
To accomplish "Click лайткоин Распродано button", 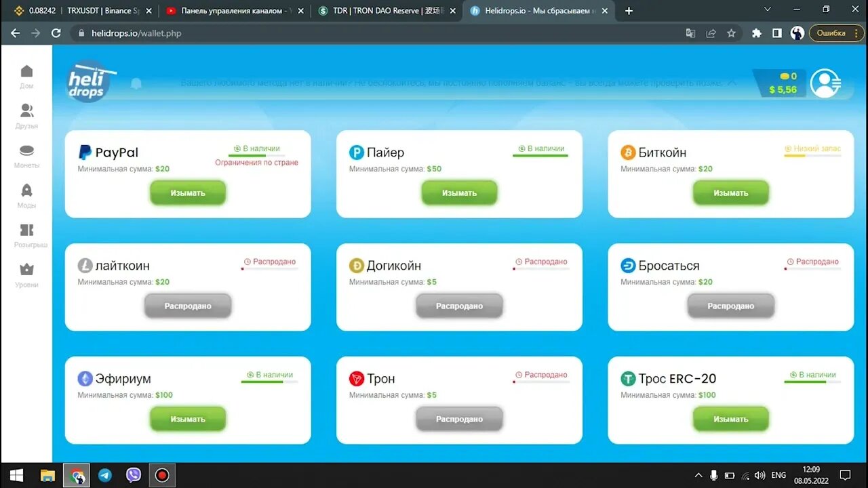I will (x=188, y=306).
